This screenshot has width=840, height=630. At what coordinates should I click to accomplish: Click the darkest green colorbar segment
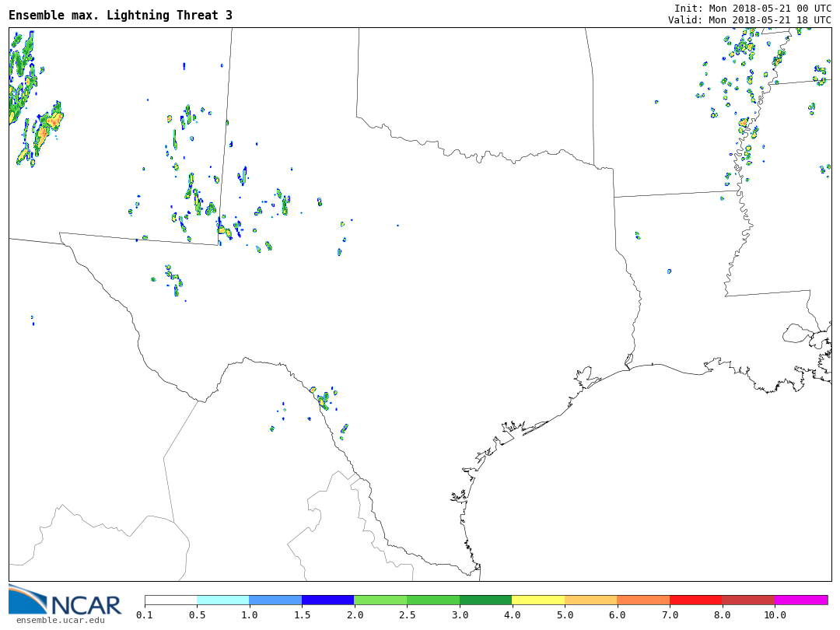tap(485, 600)
